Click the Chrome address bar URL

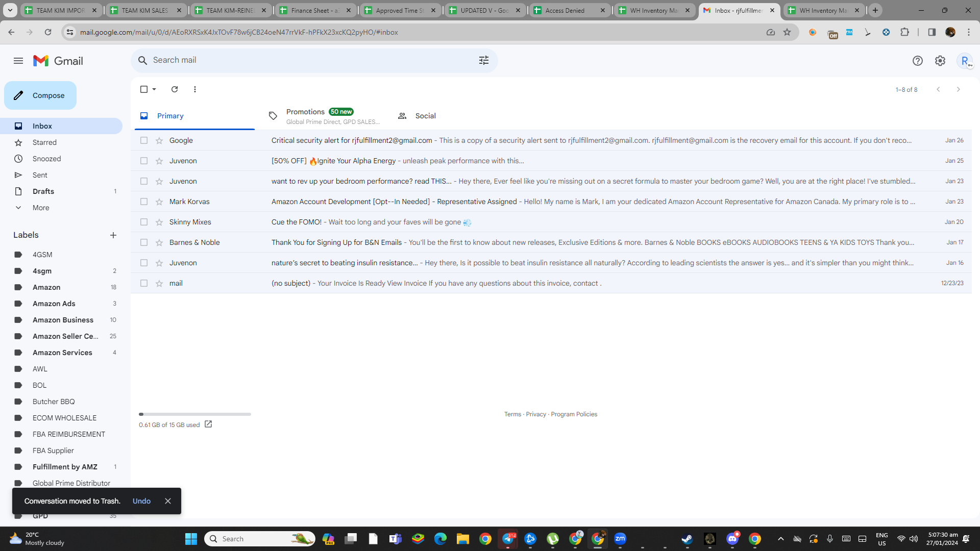(x=239, y=32)
